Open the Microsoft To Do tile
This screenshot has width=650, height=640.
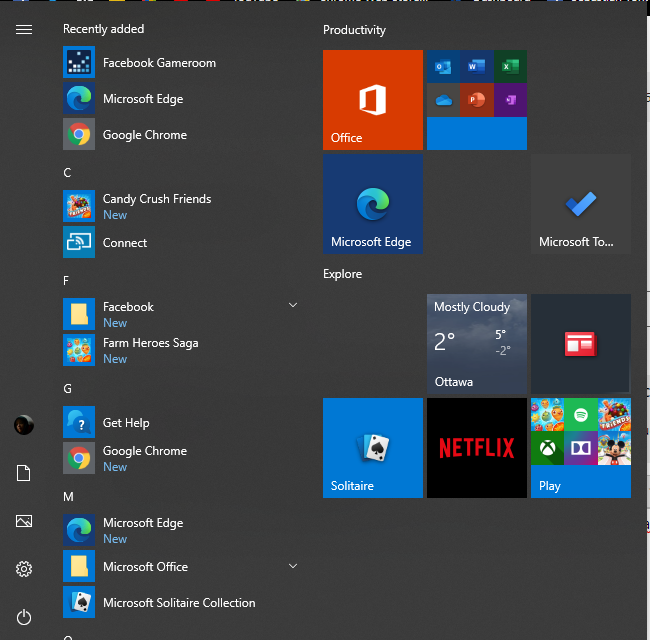coord(580,203)
